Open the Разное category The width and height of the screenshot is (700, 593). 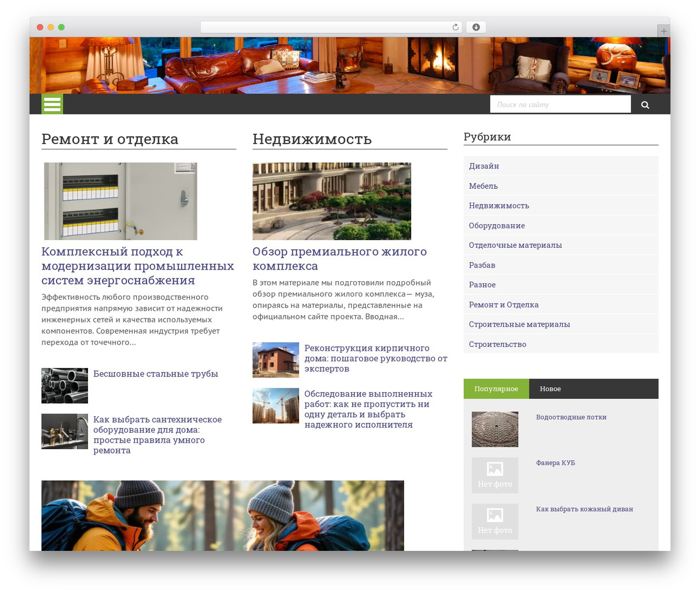click(x=561, y=284)
